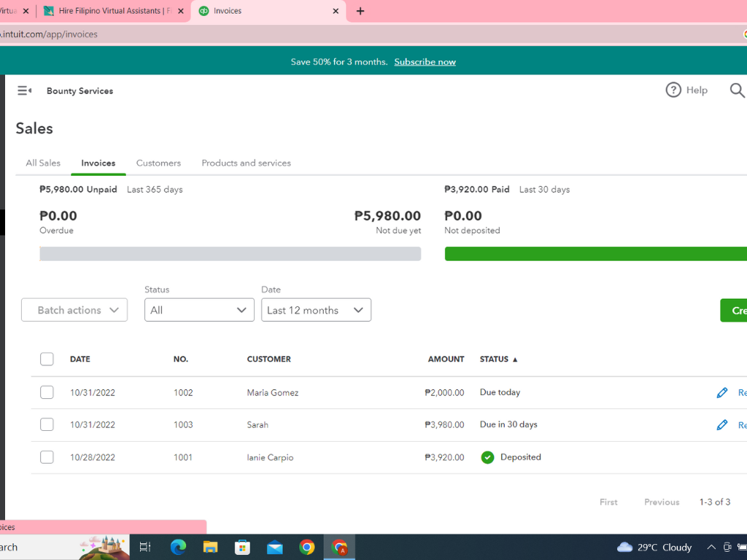Open Task View in taskbar
The width and height of the screenshot is (747, 560).
(x=145, y=547)
